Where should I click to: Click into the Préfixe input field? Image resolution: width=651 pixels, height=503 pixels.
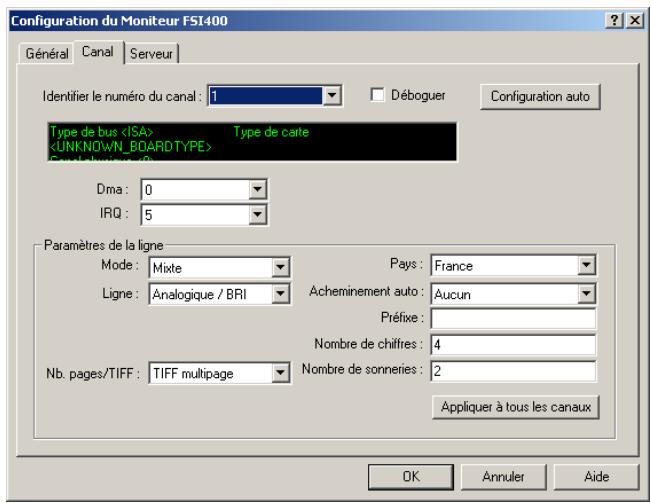pos(513,319)
